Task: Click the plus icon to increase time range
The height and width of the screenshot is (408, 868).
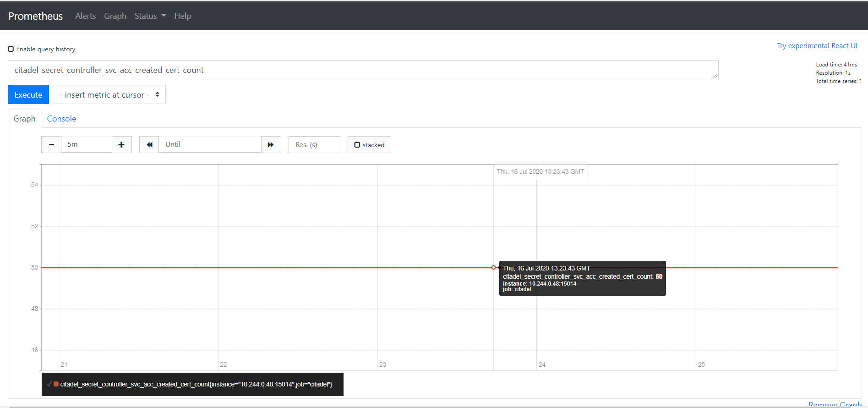Action: (121, 145)
